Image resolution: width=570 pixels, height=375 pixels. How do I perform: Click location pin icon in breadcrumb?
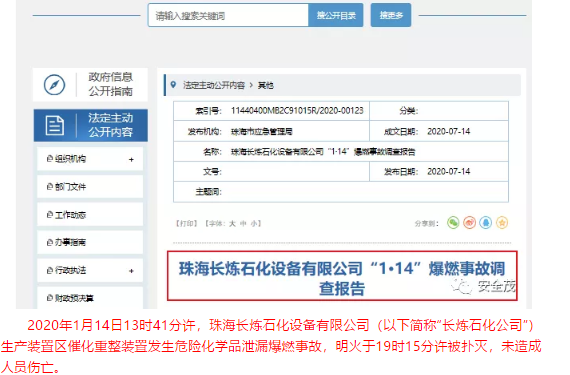(x=173, y=85)
